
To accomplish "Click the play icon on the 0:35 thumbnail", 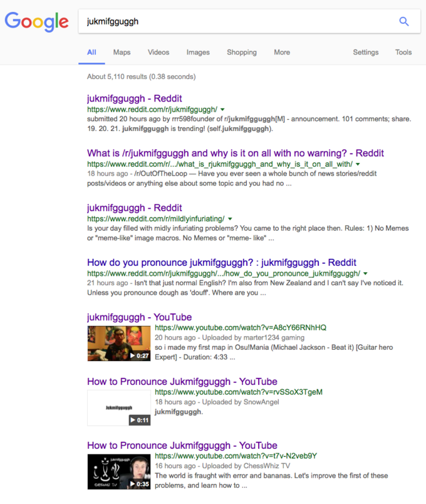I will coord(132,484).
